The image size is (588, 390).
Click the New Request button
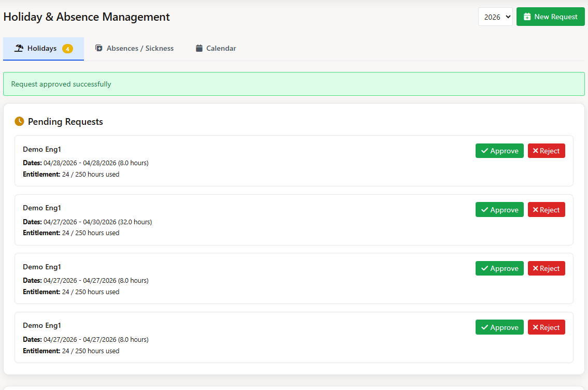550,17
